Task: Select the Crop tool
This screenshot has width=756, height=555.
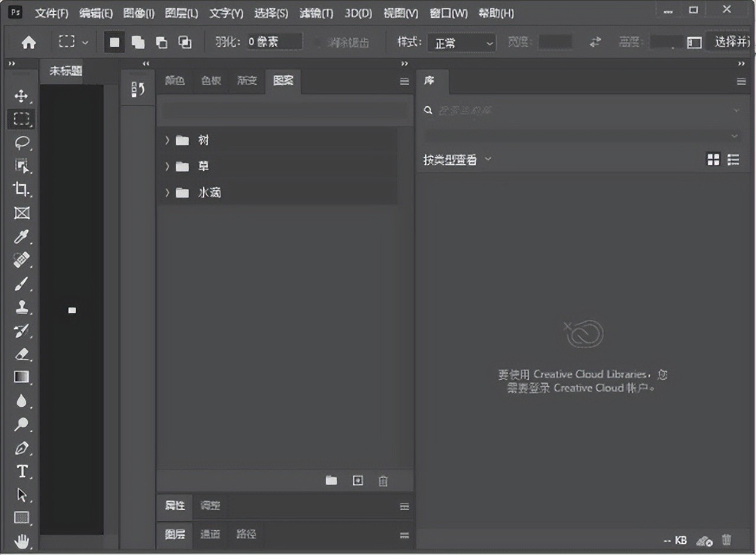Action: 21,190
